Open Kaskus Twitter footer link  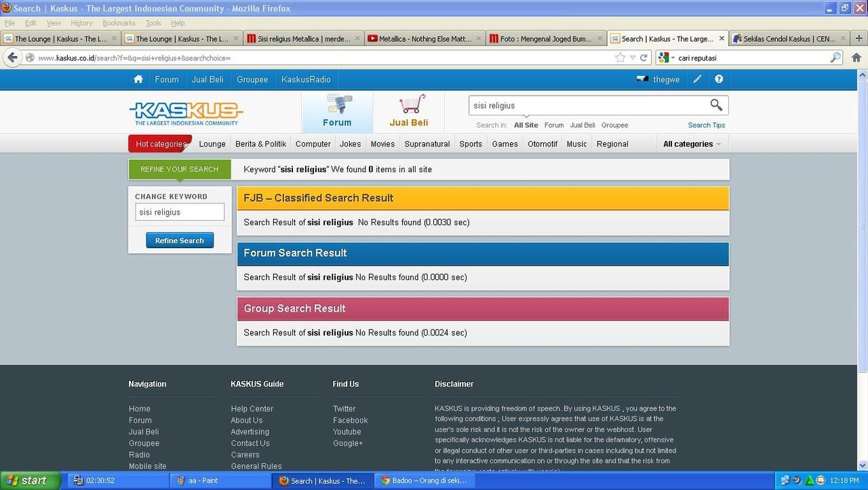(x=344, y=409)
